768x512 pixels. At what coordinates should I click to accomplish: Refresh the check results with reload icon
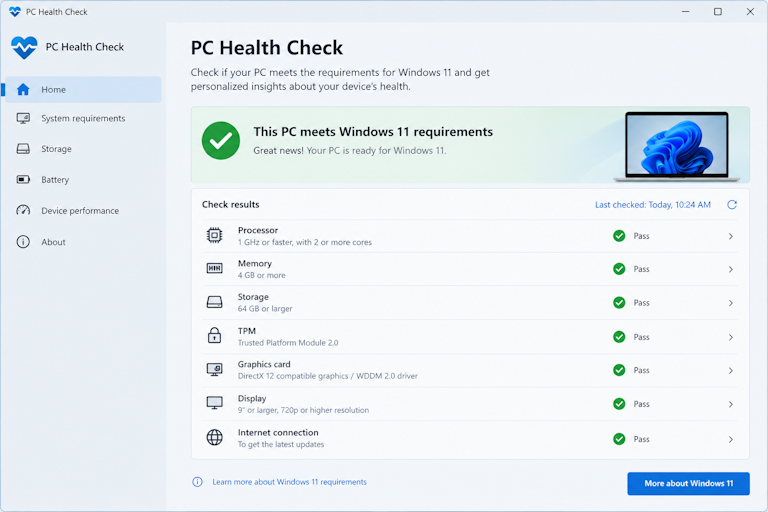point(732,205)
